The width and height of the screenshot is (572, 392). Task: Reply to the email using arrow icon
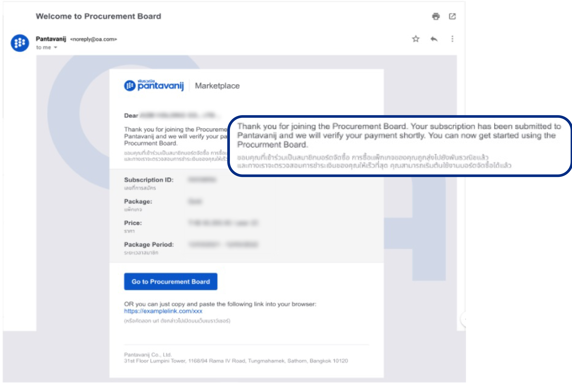coord(434,39)
